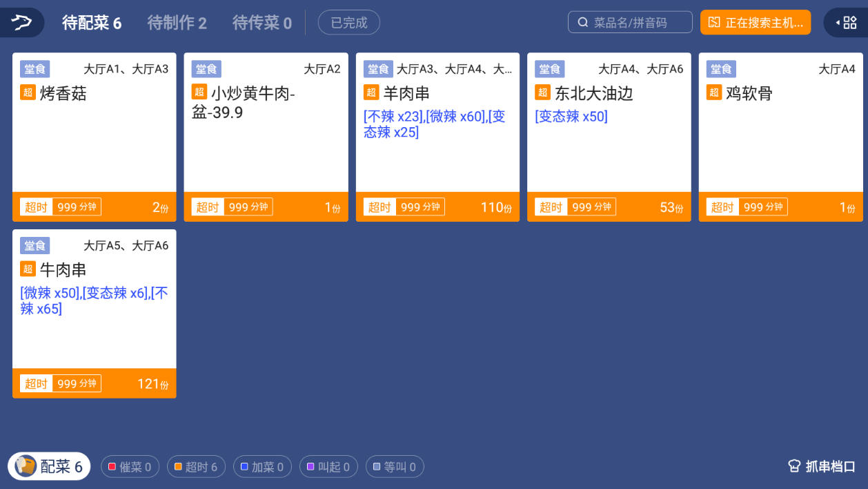Open the 已完成 list
Viewport: 868px width, 489px height.
(349, 23)
